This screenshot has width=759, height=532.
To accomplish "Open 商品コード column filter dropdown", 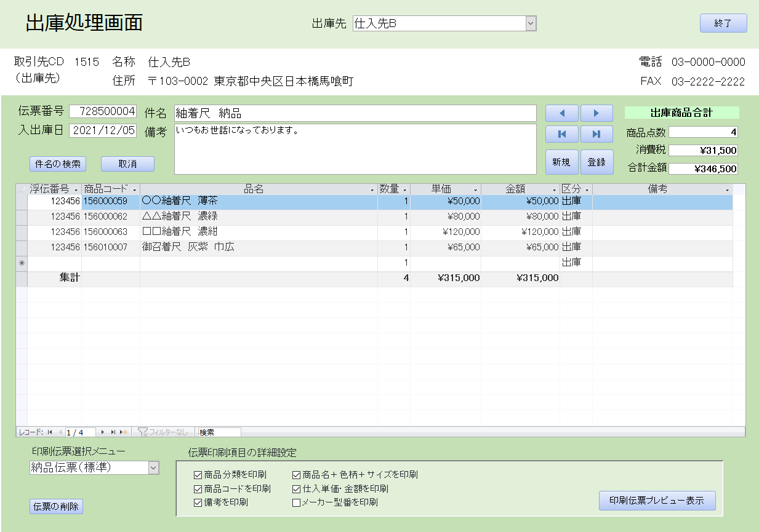I will [134, 189].
